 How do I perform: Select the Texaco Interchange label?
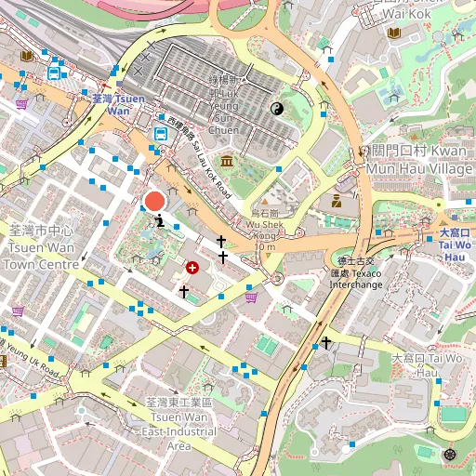click(356, 273)
